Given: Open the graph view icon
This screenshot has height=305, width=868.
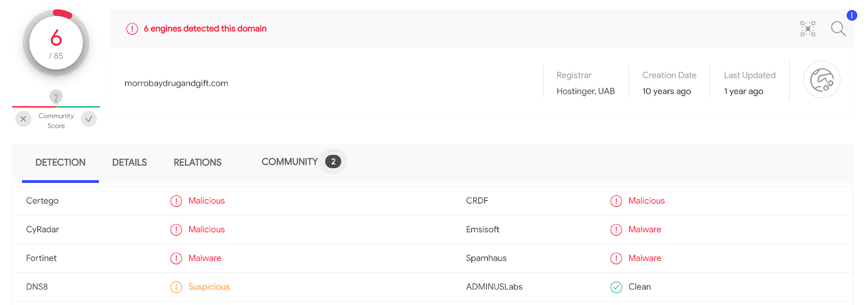Looking at the screenshot, I should pos(808,29).
